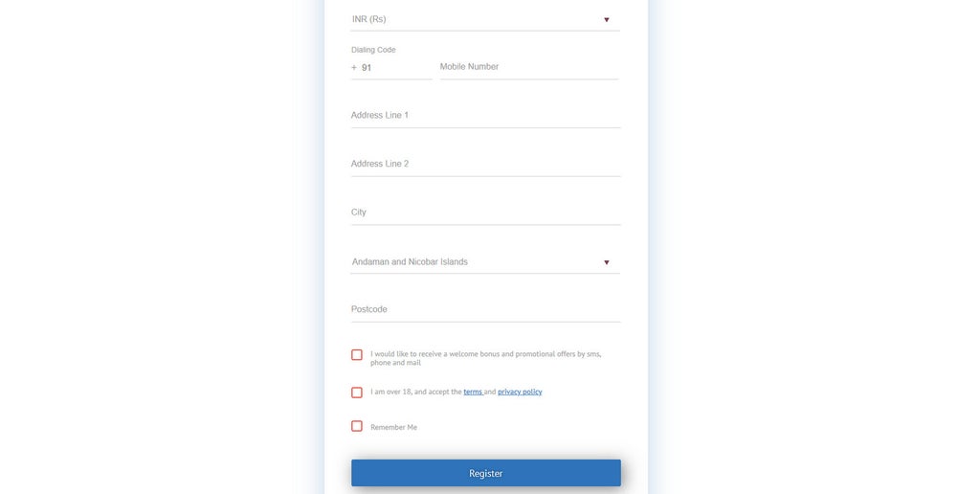Image resolution: width=980 pixels, height=494 pixels.
Task: Click the City input field
Action: pyautogui.click(x=485, y=213)
